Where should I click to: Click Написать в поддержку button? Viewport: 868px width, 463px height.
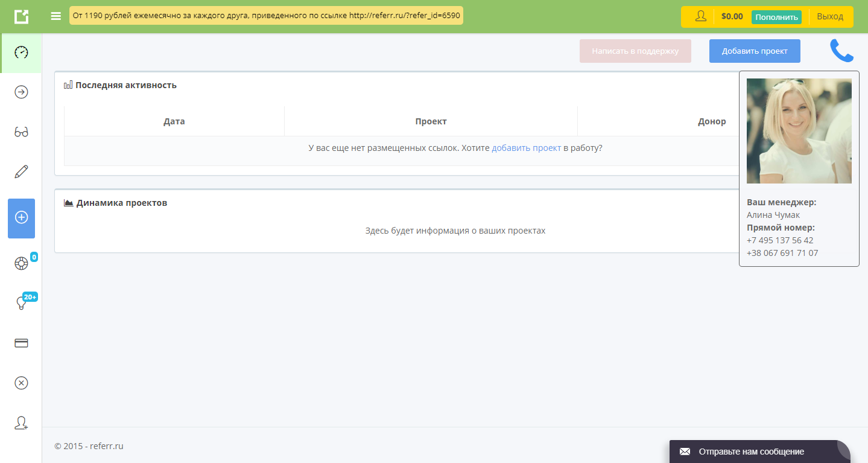coord(635,51)
